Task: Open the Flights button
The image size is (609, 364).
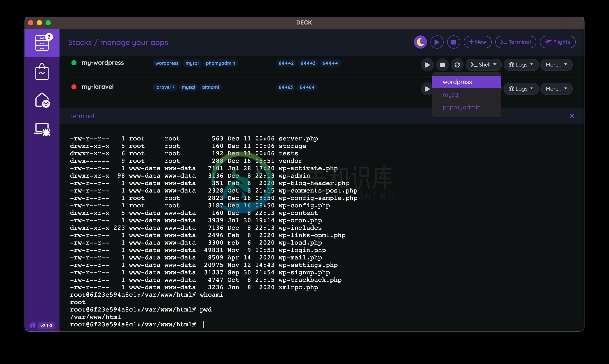Action: pos(558,42)
